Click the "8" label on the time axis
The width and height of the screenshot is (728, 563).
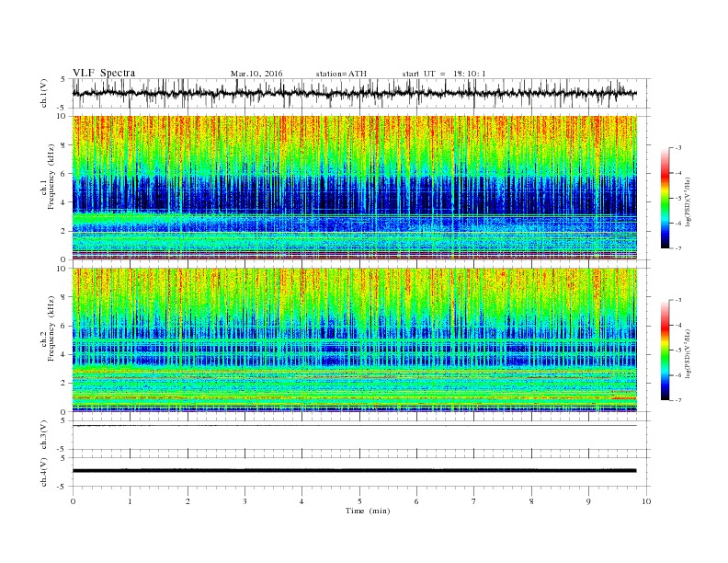pos(531,501)
